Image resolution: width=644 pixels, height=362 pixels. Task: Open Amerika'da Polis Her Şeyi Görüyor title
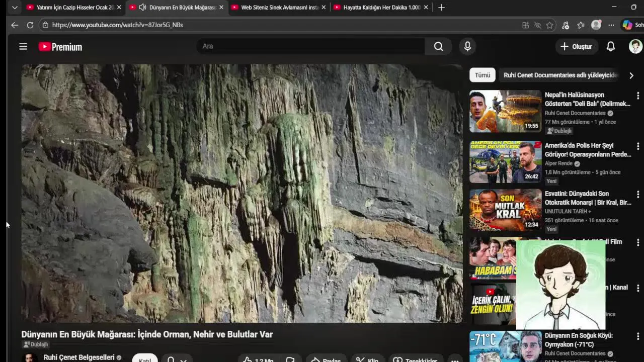[x=588, y=150]
